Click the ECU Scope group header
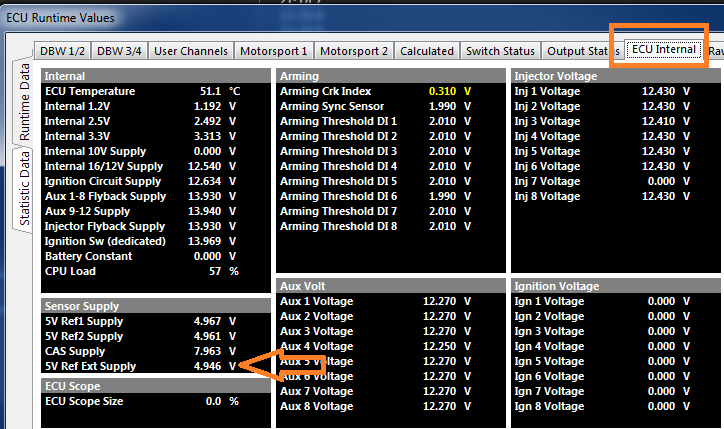724x429 pixels. tap(156, 386)
